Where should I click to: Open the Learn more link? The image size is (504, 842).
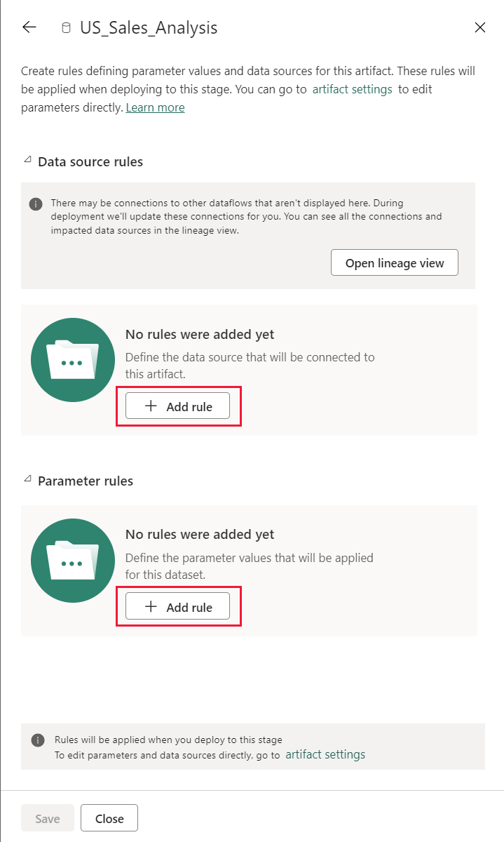coord(155,107)
